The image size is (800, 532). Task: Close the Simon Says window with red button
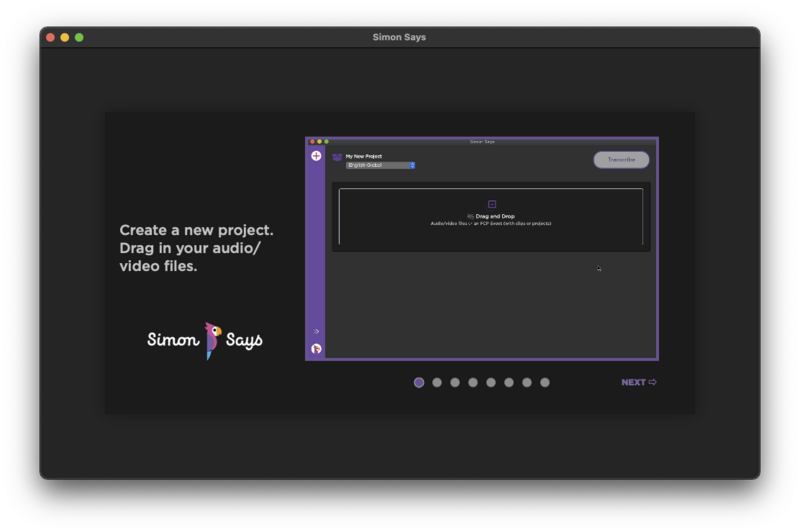tap(51, 37)
